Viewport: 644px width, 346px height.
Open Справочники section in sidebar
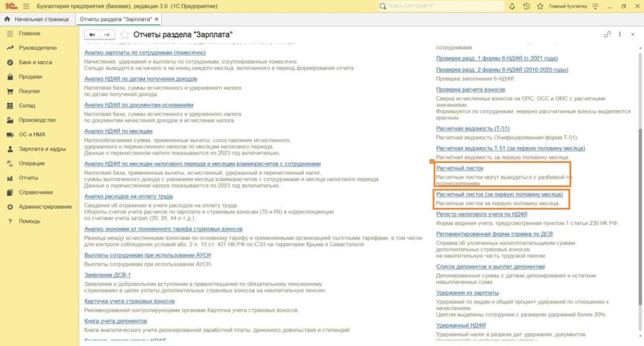tap(36, 193)
